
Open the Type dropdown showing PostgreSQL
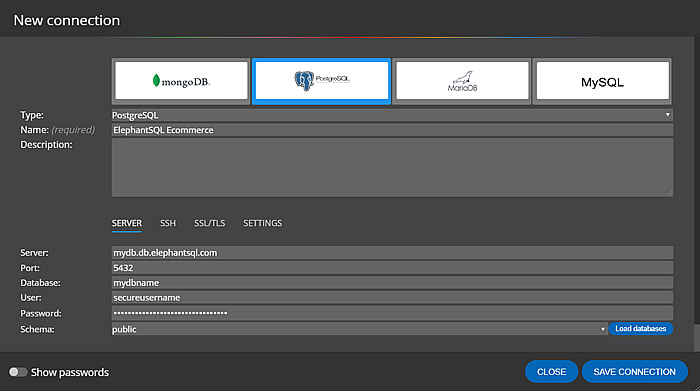click(392, 115)
